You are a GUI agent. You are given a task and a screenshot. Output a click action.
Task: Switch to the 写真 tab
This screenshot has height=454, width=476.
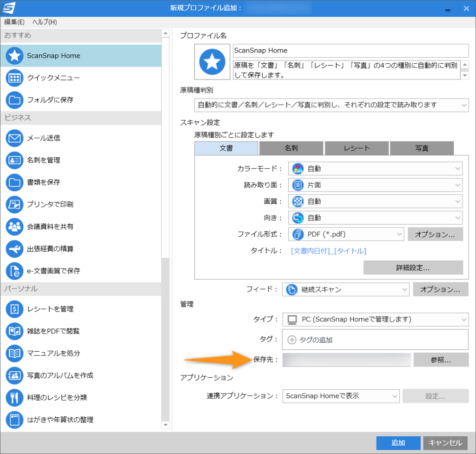[x=422, y=148]
